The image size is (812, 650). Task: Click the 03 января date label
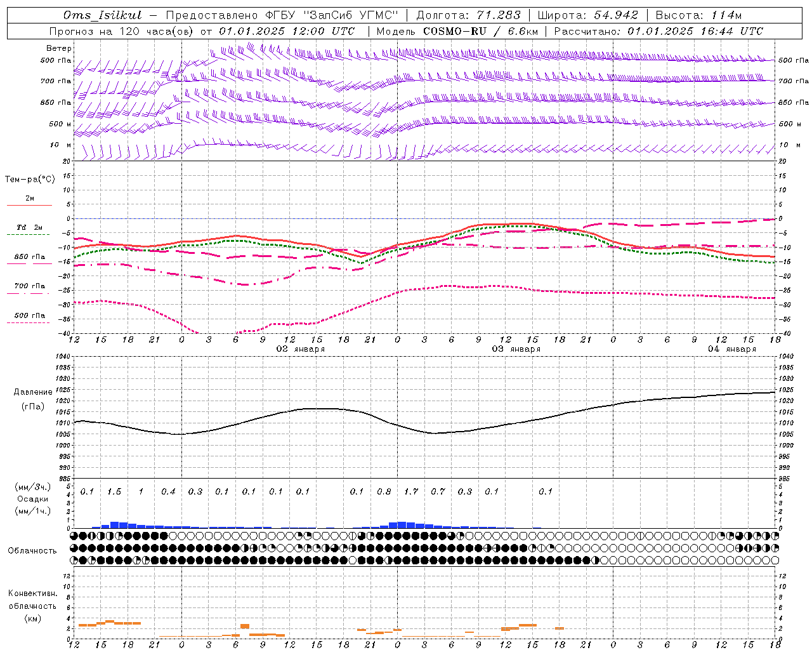coord(516,349)
